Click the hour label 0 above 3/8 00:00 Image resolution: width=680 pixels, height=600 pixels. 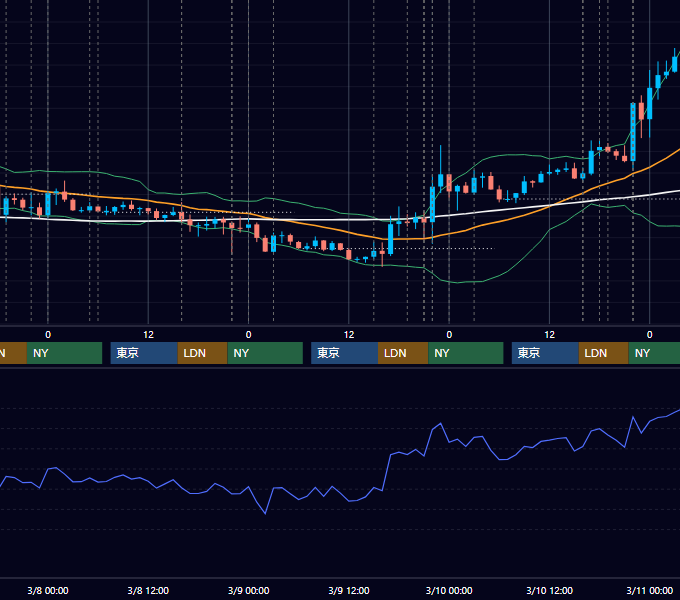[48, 335]
